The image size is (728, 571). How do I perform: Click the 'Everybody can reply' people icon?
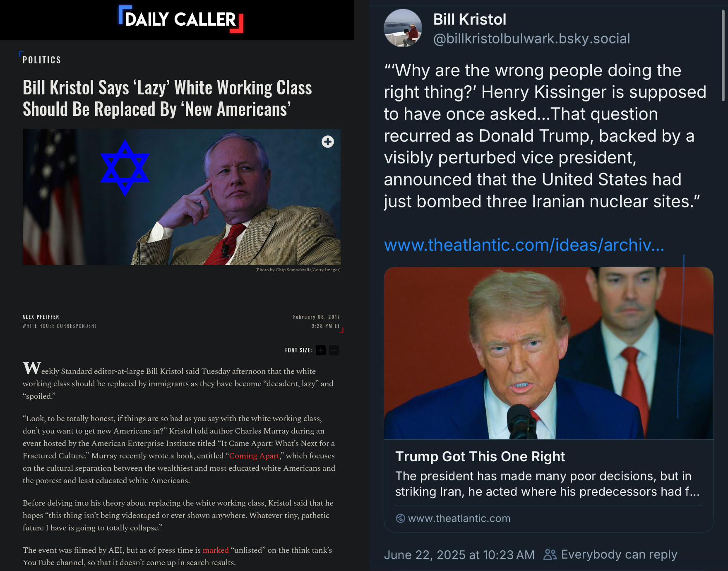(x=550, y=554)
